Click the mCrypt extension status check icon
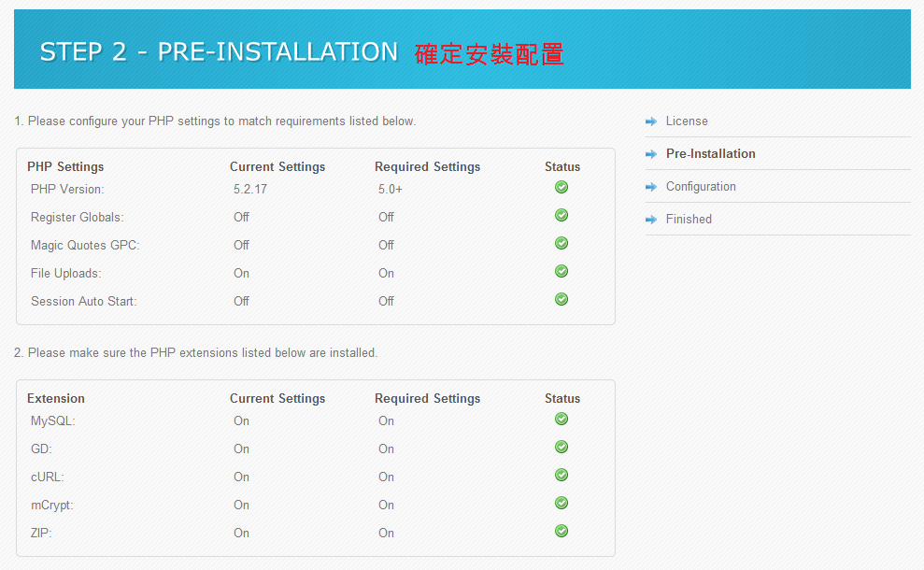The height and width of the screenshot is (570, 924). pyautogui.click(x=562, y=503)
